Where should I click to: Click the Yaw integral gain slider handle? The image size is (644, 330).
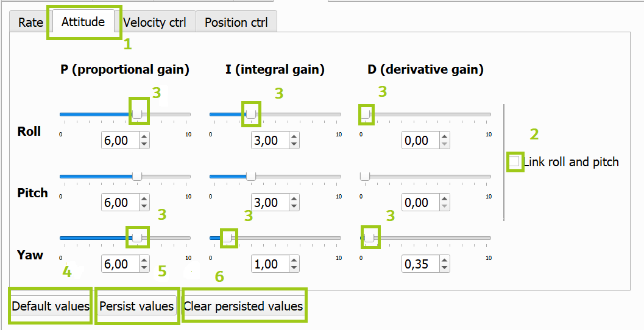click(228, 238)
